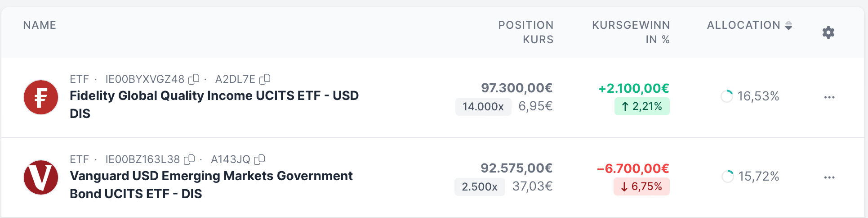Click the Vanguard logo icon

[x=41, y=177]
